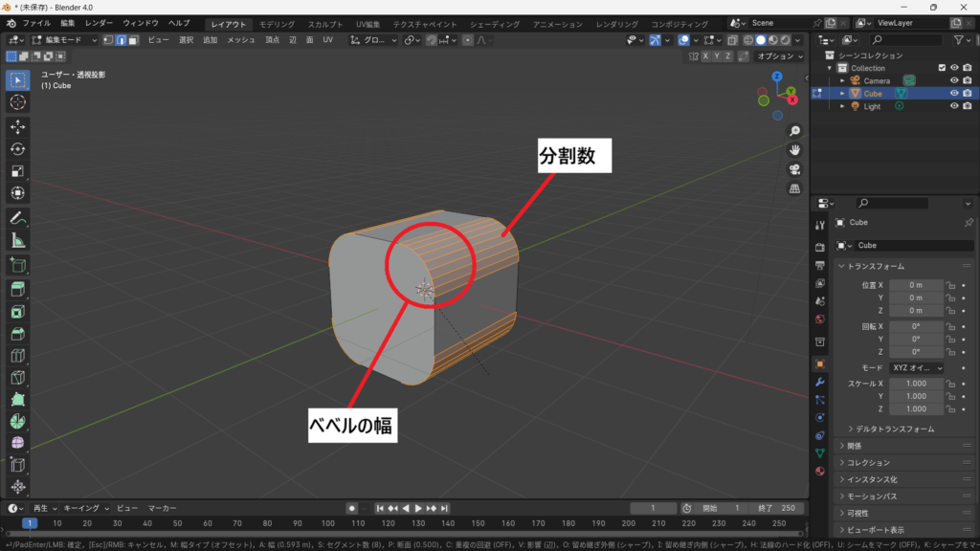The image size is (980, 551).
Task: Open the 編集モード mode dropdown
Action: 64,40
